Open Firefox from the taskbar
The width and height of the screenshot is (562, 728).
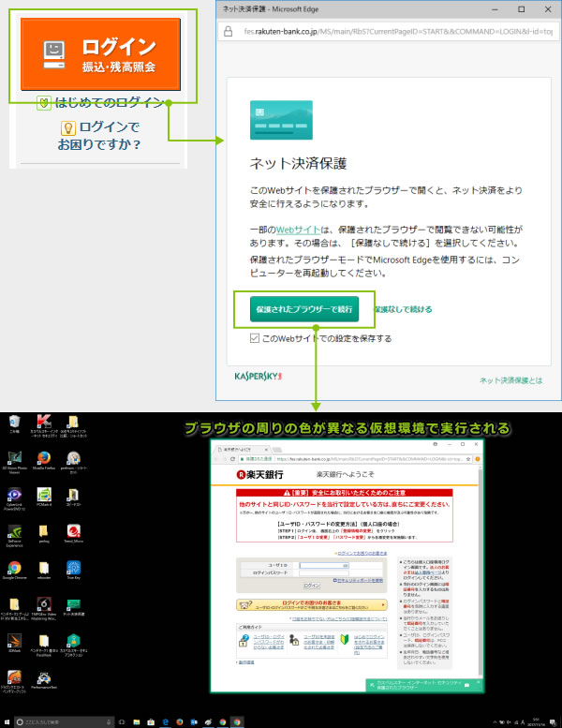pyautogui.click(x=180, y=722)
